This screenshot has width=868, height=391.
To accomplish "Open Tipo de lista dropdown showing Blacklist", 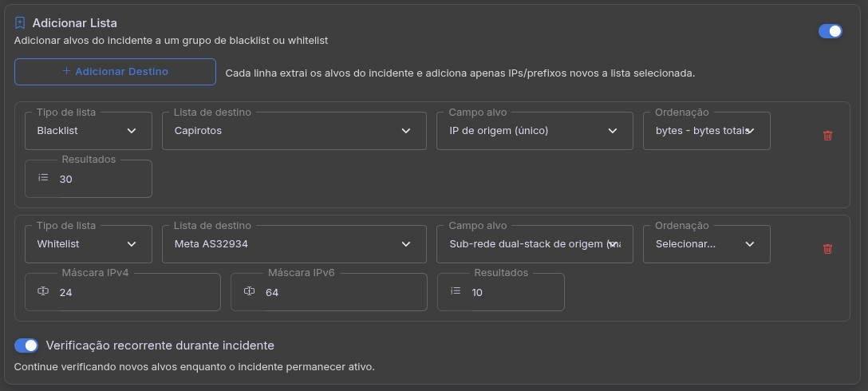I will pyautogui.click(x=88, y=131).
